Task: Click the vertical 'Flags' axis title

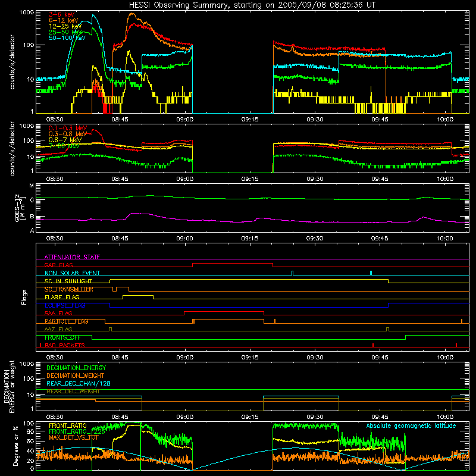Action: [x=24, y=297]
